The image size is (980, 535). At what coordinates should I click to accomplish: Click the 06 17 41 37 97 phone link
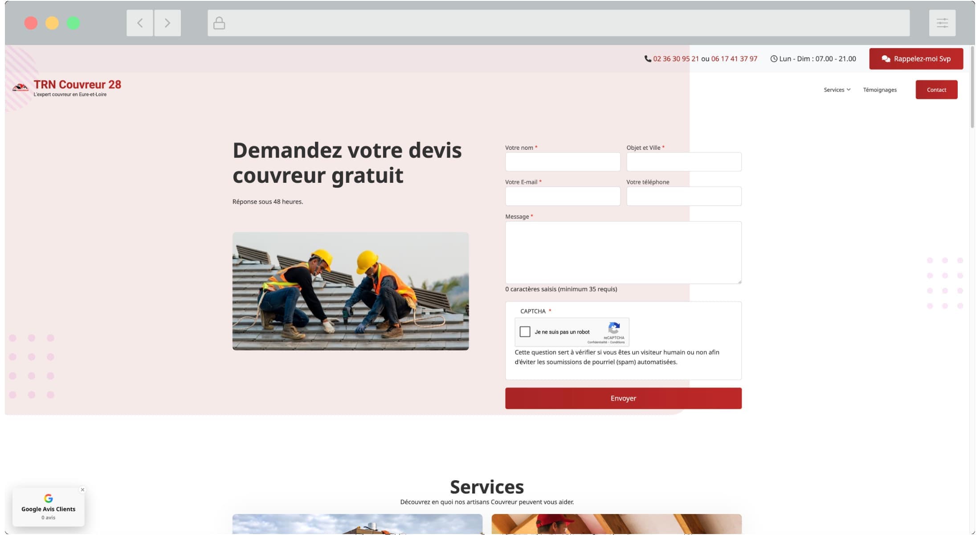tap(734, 59)
